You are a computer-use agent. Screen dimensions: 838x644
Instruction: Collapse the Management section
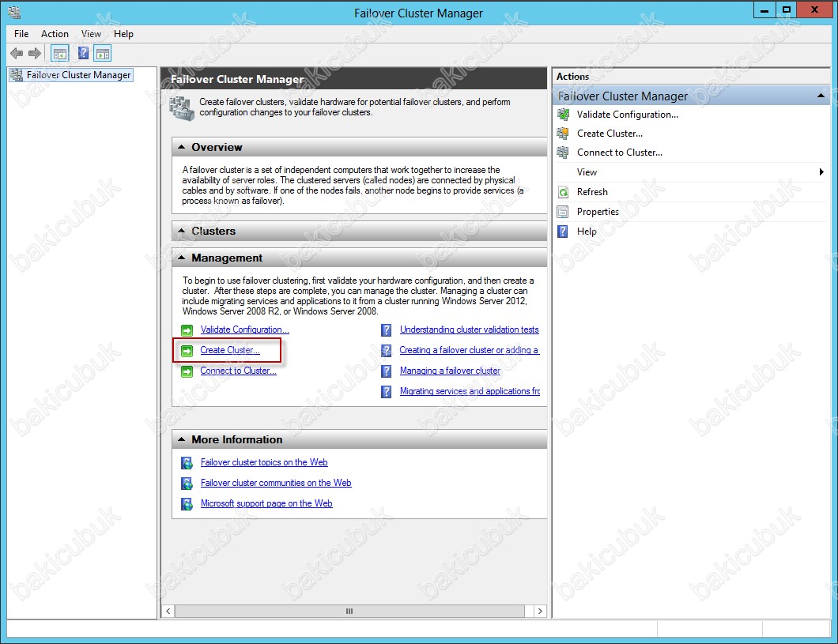(182, 258)
